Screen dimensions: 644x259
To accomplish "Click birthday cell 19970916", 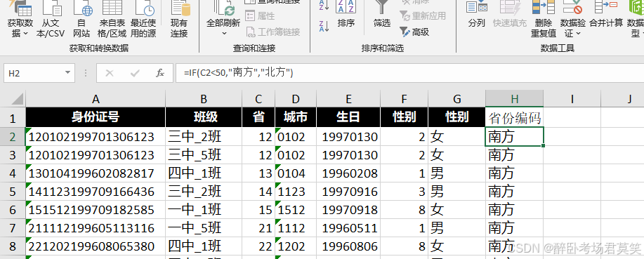I will click(x=348, y=192).
